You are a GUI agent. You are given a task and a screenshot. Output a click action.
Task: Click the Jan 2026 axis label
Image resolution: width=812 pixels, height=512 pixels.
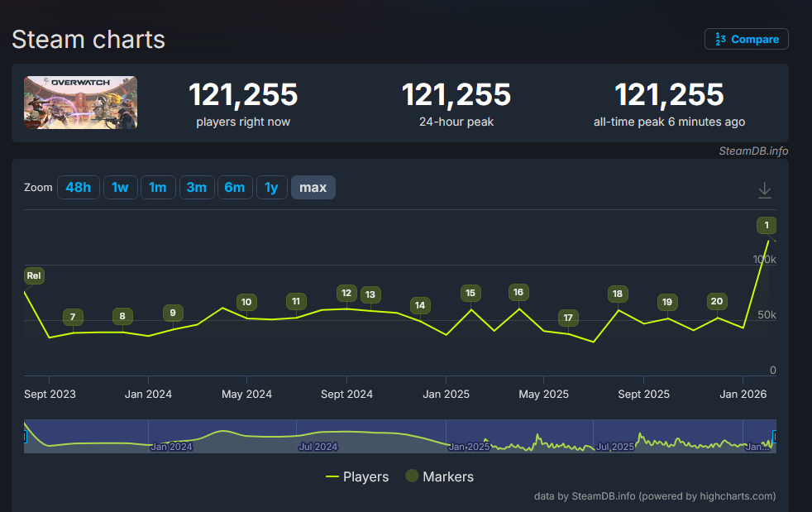pyautogui.click(x=743, y=395)
